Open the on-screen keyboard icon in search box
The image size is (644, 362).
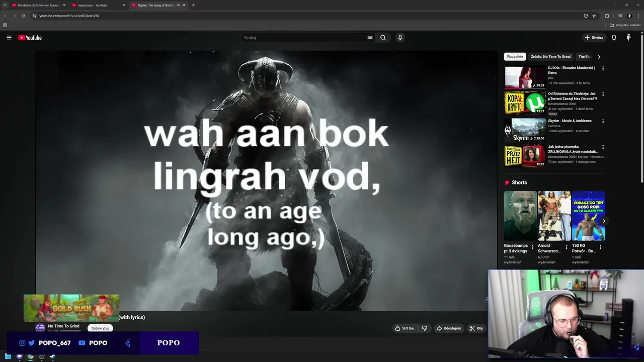click(x=370, y=38)
